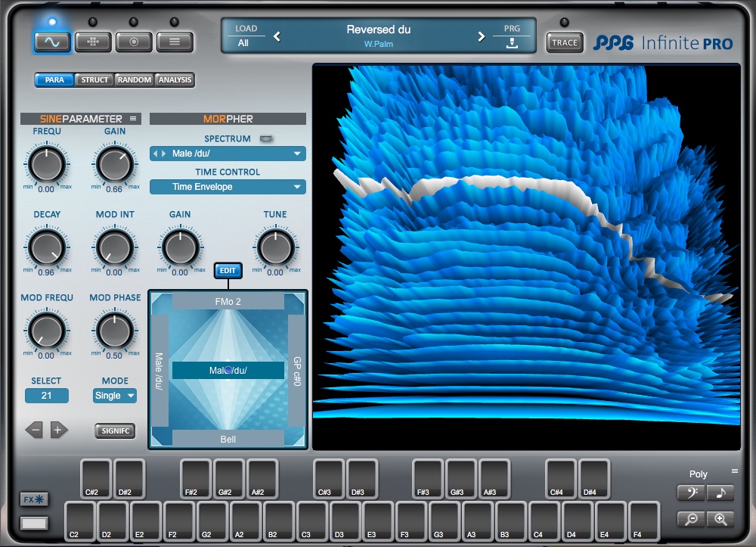Screen dimensions: 756x547
Task: Expand the Time Envelope dropdown
Action: pos(228,187)
